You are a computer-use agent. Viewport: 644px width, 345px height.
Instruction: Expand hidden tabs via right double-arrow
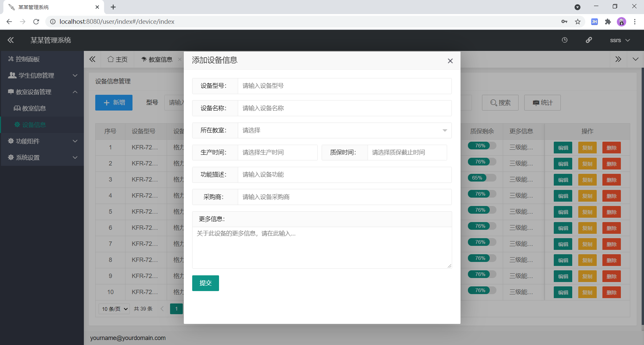tap(618, 59)
